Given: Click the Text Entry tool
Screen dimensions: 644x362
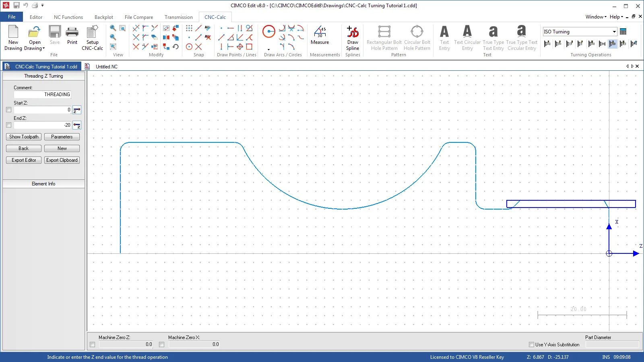Looking at the screenshot, I should (444, 38).
